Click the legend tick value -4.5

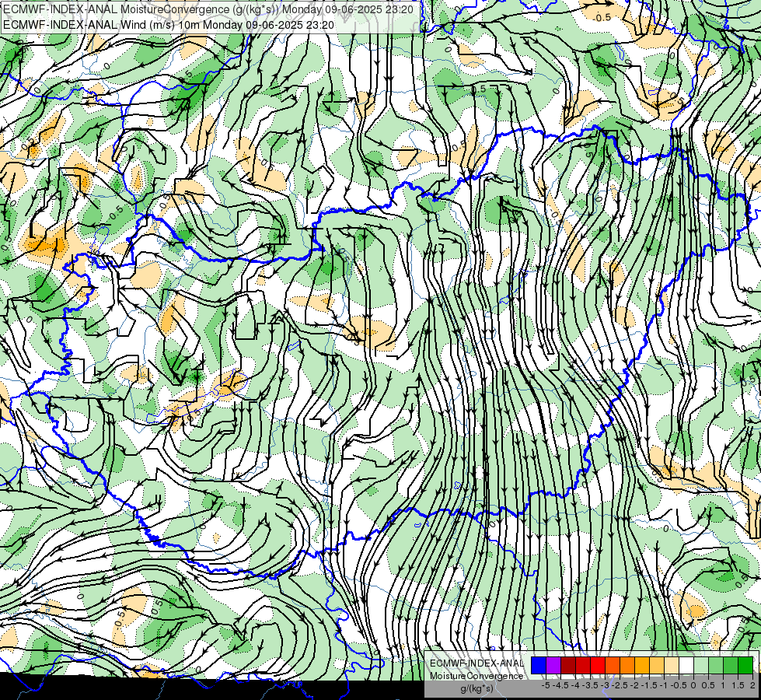click(x=561, y=685)
